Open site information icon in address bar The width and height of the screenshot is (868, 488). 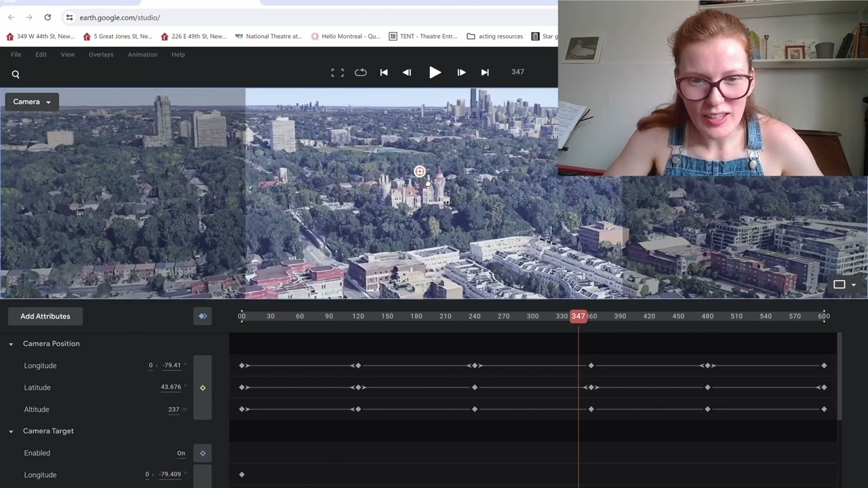point(69,17)
